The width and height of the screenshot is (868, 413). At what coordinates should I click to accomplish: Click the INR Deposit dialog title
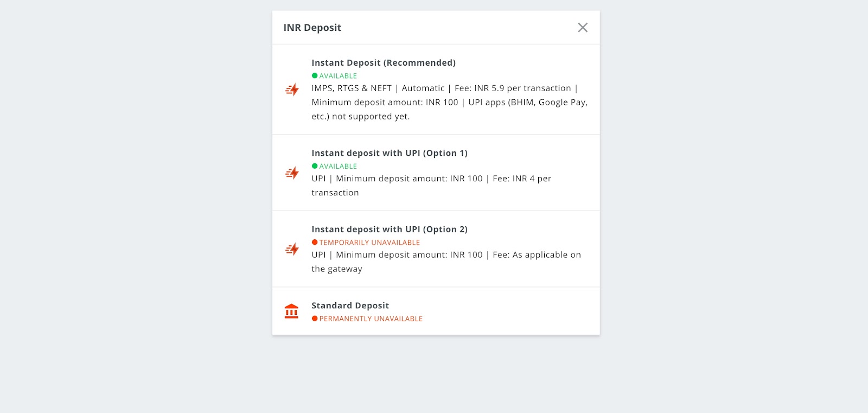click(x=312, y=27)
